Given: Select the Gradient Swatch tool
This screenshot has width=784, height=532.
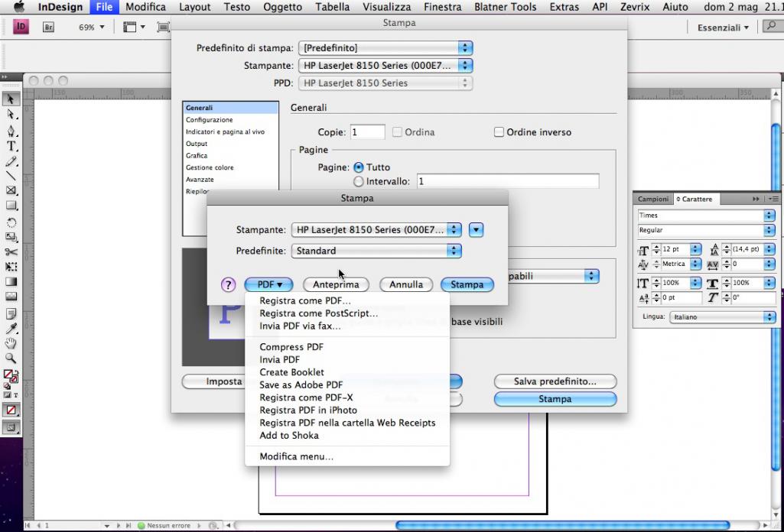Looking at the screenshot, I should [x=11, y=282].
